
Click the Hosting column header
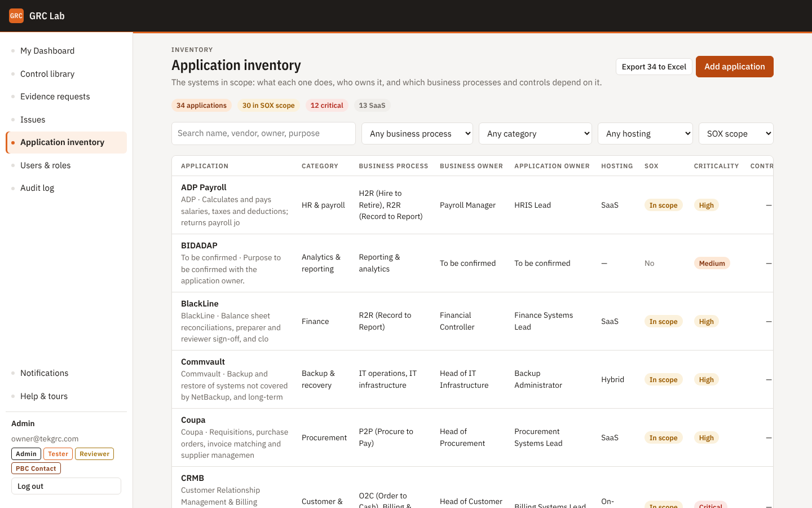tap(617, 166)
